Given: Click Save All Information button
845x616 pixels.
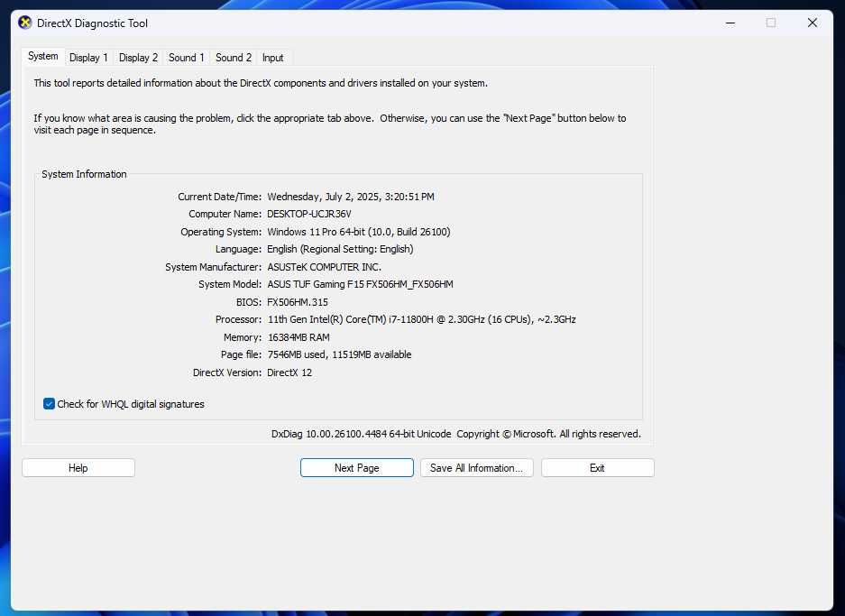Looking at the screenshot, I should (477, 468).
